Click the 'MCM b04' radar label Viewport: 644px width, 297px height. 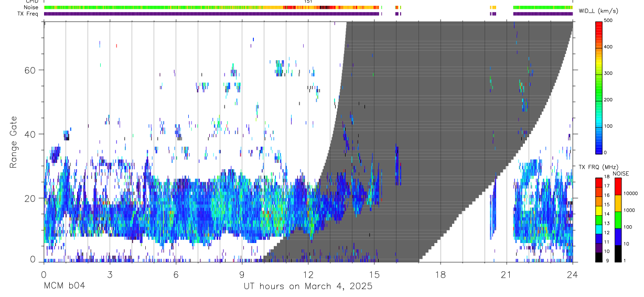click(x=65, y=286)
